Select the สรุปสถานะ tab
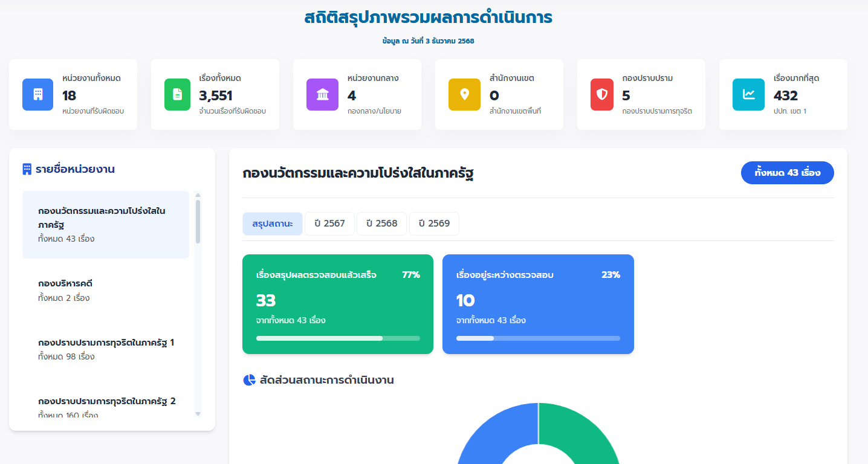This screenshot has height=464, width=868. tap(272, 224)
